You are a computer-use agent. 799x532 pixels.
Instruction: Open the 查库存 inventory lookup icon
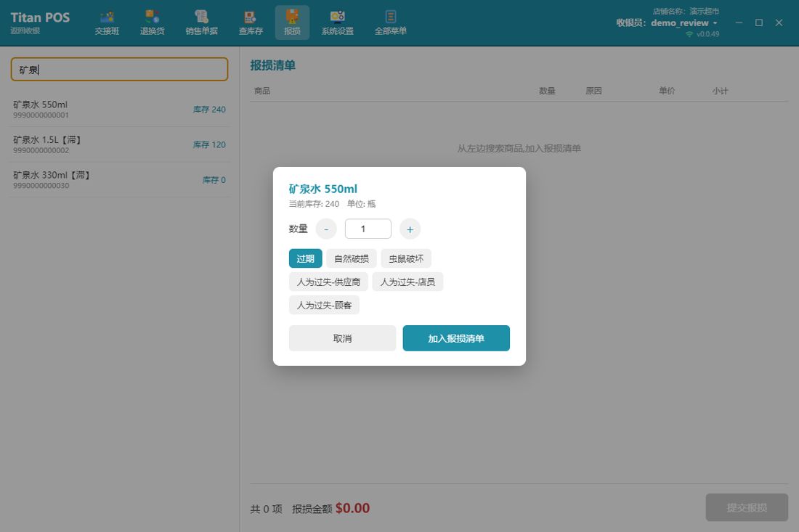[251, 23]
